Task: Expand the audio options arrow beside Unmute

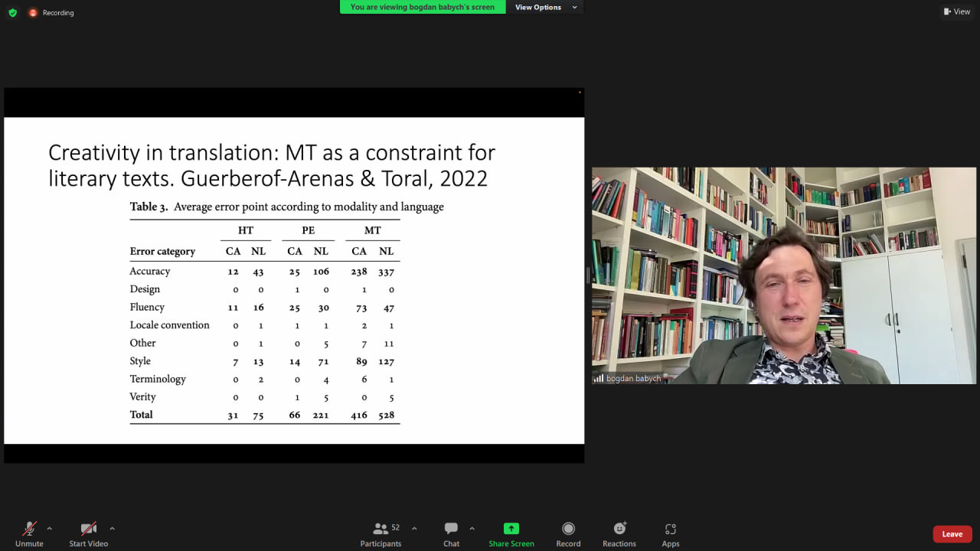Action: pyautogui.click(x=50, y=528)
